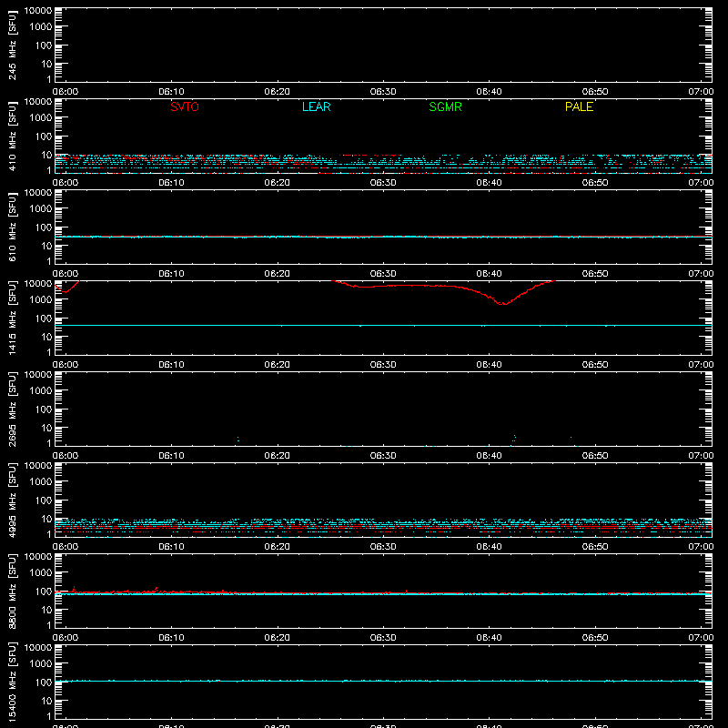Select the 4995 MHz [SFU] axis title

(12, 500)
